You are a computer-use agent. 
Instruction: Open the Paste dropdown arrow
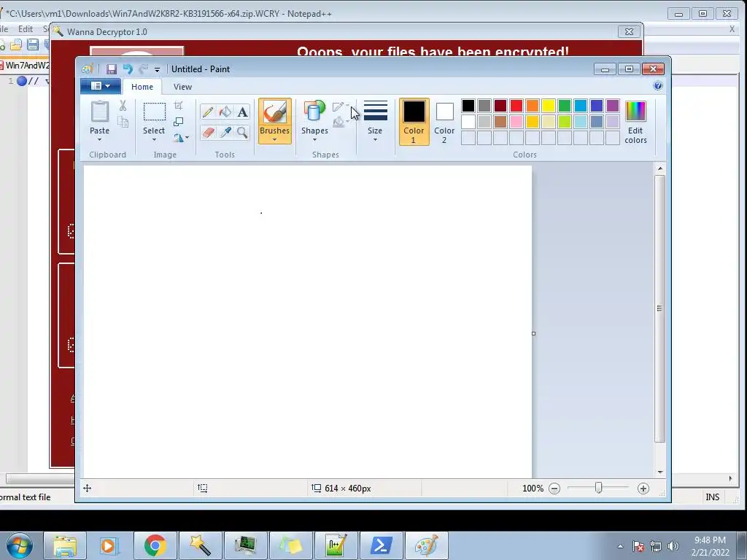(x=99, y=139)
